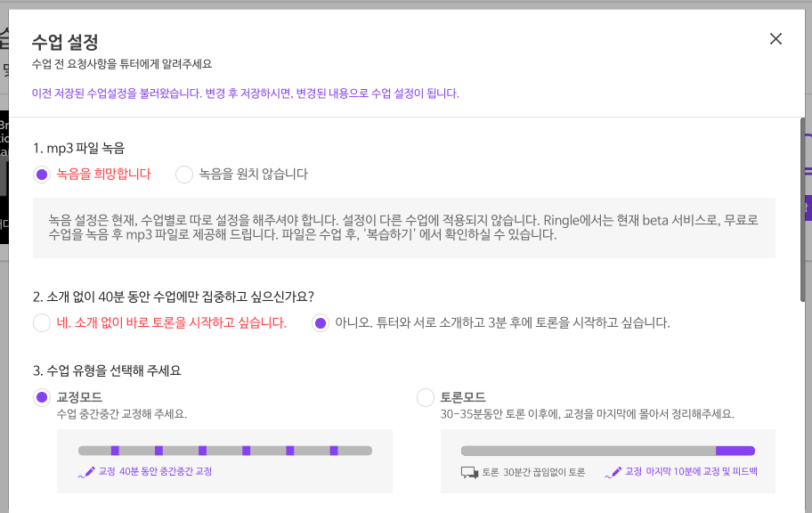This screenshot has height=513, width=812.
Task: Select the 녹음을 원치 않습니다 radio button
Action: pos(184,174)
